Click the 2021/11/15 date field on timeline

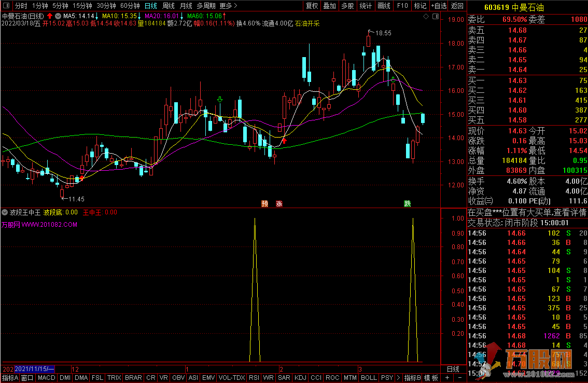tap(34, 368)
